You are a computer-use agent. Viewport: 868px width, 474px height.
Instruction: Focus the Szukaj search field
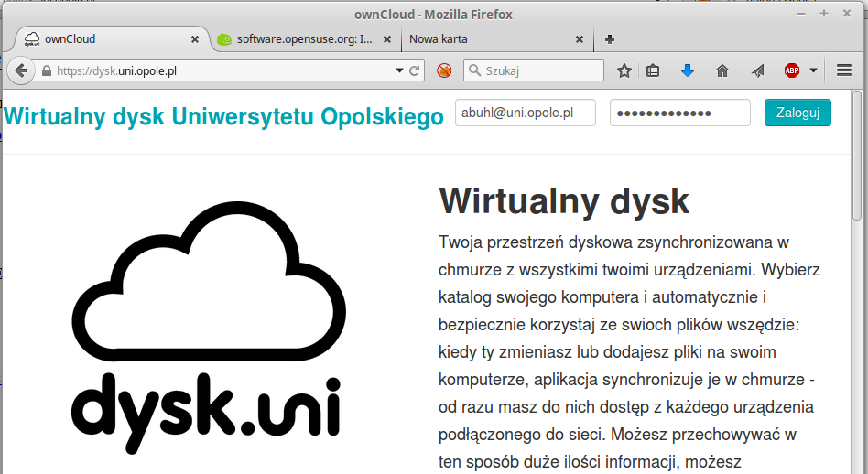click(x=534, y=70)
